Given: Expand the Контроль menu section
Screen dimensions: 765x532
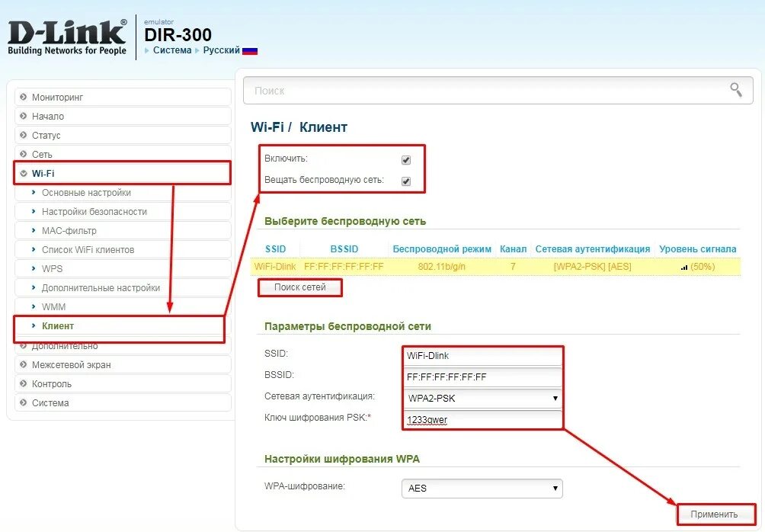Looking at the screenshot, I should (x=123, y=383).
